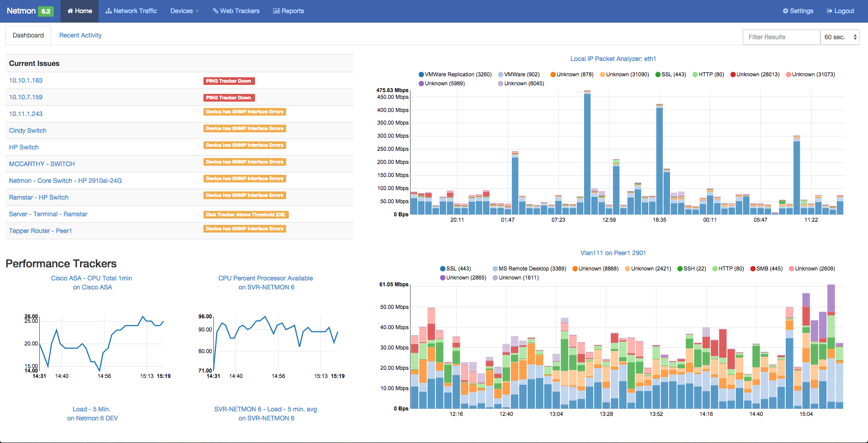The image size is (868, 443).
Task: Toggle Unknown (878) legend series
Action: pos(572,75)
